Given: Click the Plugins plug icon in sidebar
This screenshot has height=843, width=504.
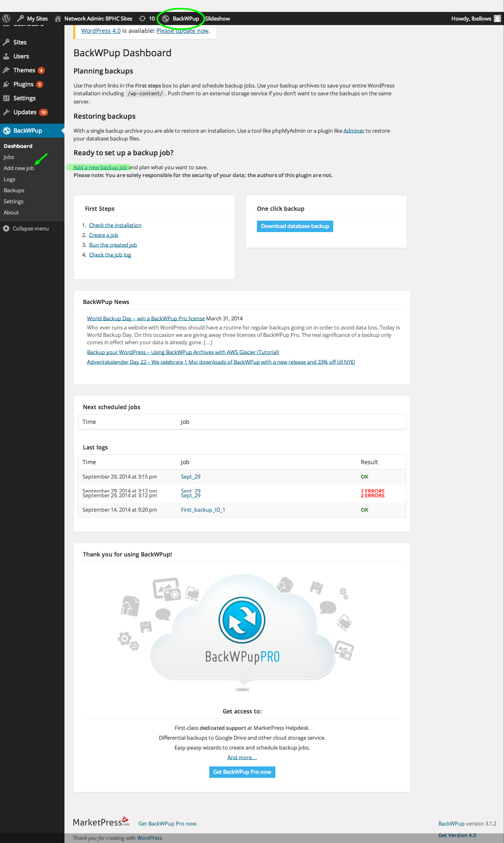Looking at the screenshot, I should point(6,84).
